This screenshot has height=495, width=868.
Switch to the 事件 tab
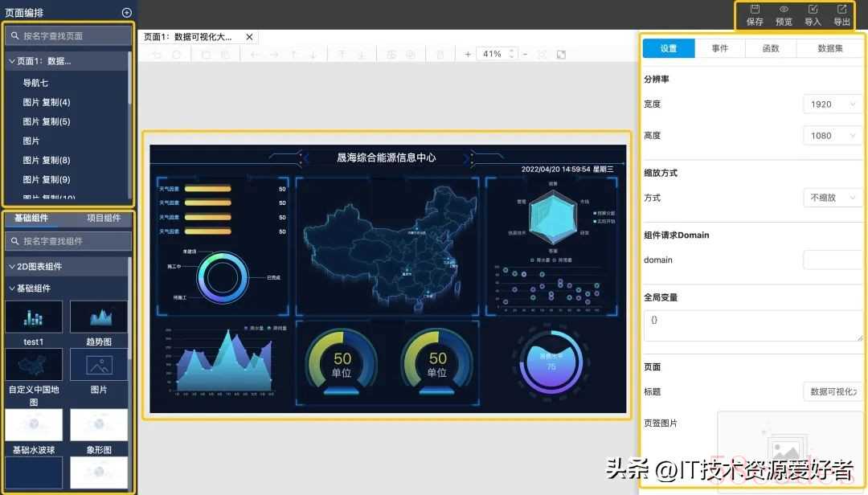click(720, 48)
